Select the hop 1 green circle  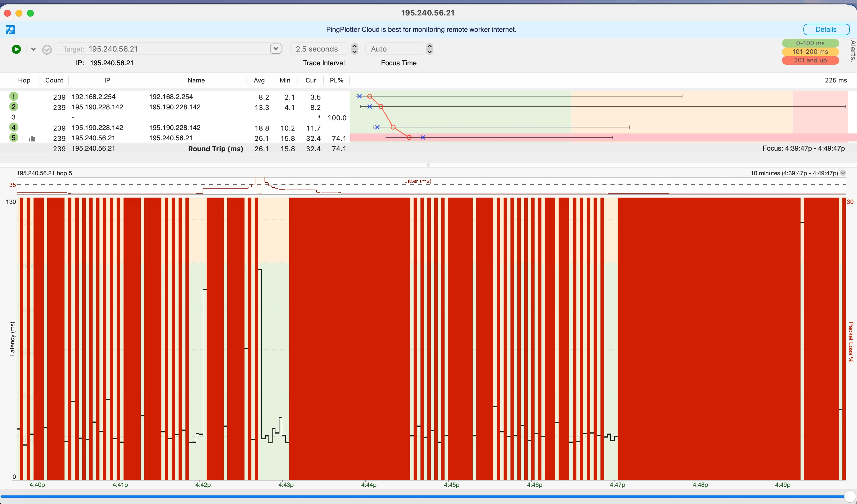point(13,97)
